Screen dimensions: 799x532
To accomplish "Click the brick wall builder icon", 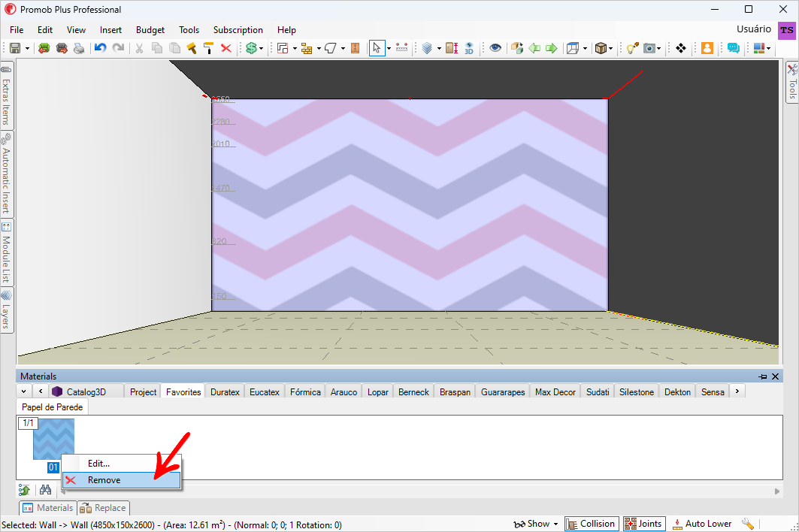I will point(307,48).
